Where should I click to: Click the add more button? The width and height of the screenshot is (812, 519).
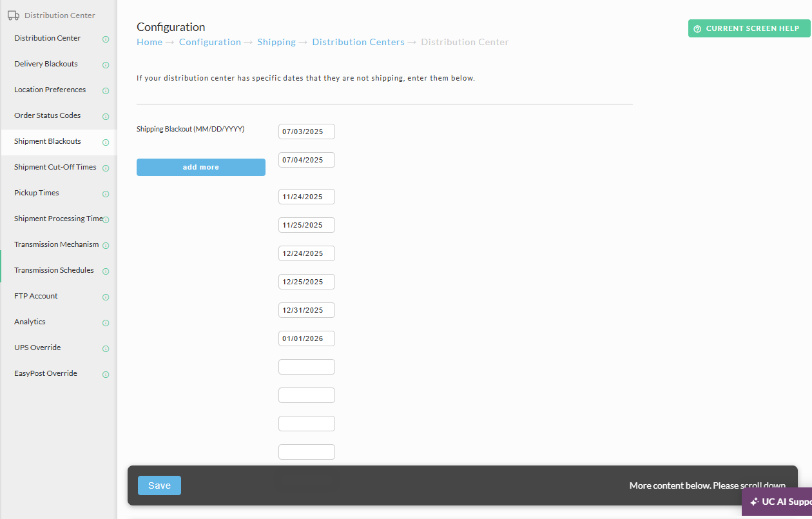pos(201,167)
